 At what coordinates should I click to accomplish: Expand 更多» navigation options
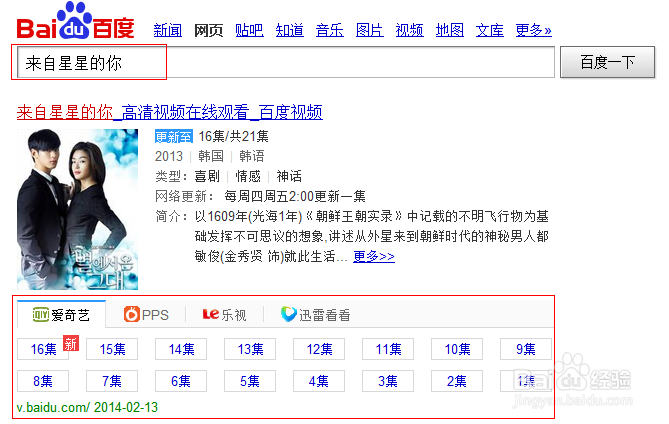pos(533,30)
